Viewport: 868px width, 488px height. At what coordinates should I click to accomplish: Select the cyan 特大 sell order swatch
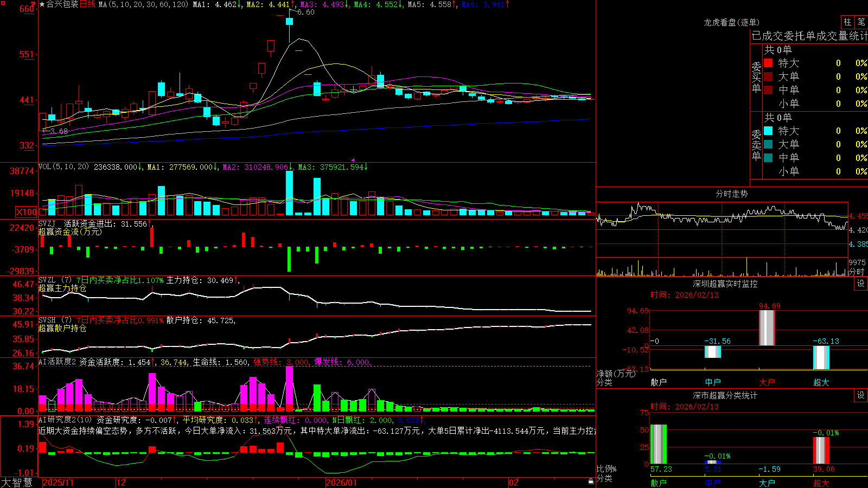click(x=768, y=131)
